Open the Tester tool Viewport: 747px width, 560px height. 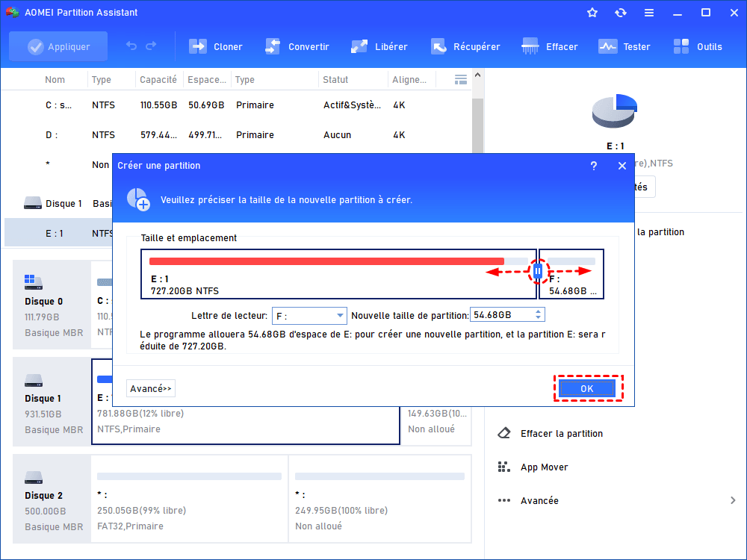[624, 46]
